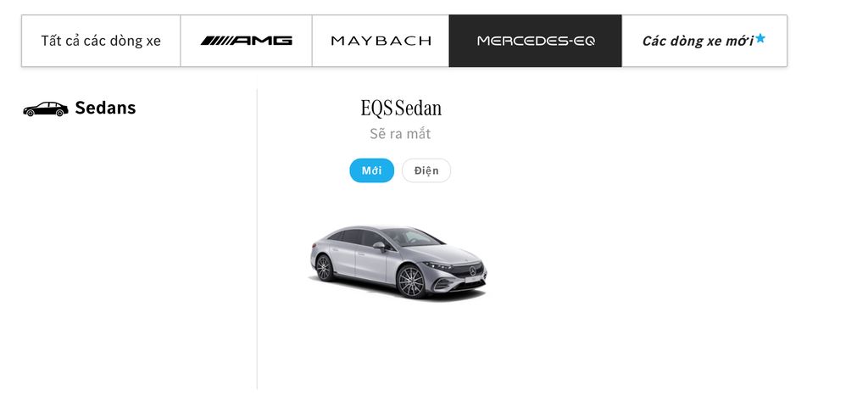Click the rear wheel of the EQS

325,268
